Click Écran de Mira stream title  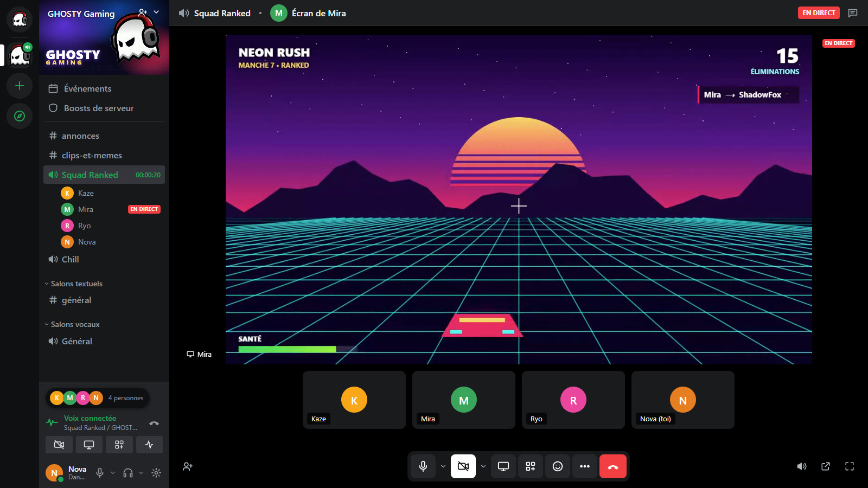coord(318,13)
